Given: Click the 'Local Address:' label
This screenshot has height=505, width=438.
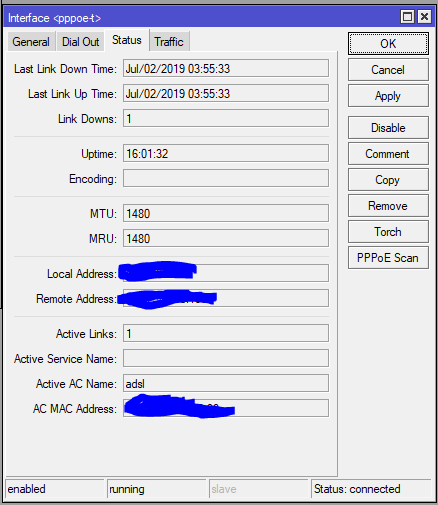Looking at the screenshot, I should [x=82, y=274].
